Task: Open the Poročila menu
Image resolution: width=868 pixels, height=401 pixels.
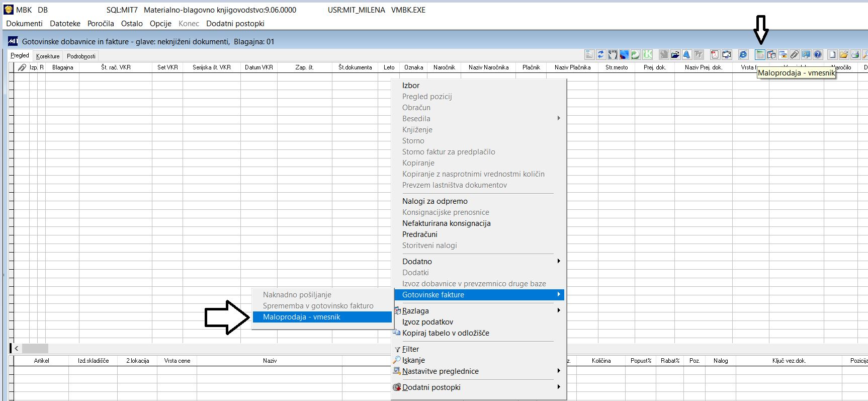Action: pyautogui.click(x=101, y=24)
